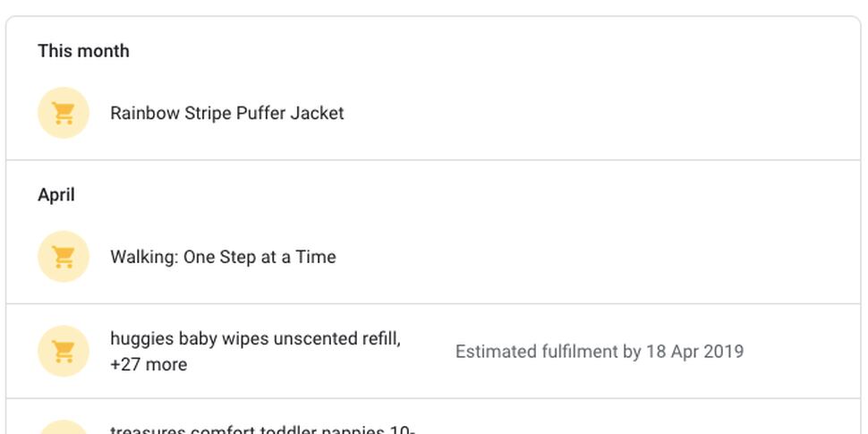The height and width of the screenshot is (434, 868).
Task: Click the "This month" section heading
Action: click(83, 51)
